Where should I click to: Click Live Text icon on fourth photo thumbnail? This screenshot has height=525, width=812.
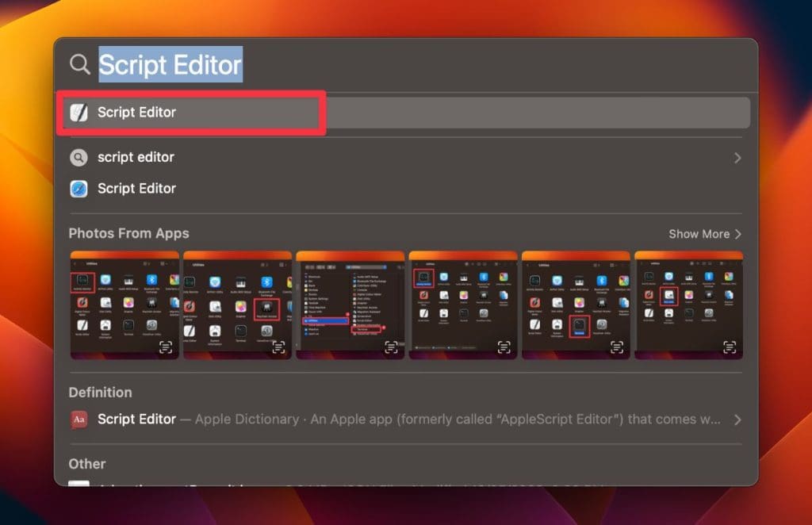[504, 347]
